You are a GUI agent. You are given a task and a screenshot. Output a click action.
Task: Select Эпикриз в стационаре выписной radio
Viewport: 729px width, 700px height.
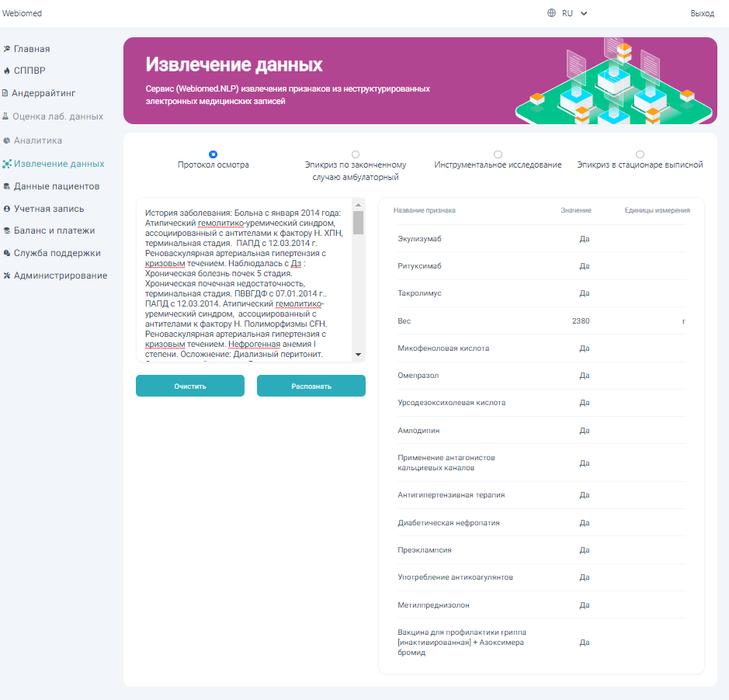coord(640,154)
